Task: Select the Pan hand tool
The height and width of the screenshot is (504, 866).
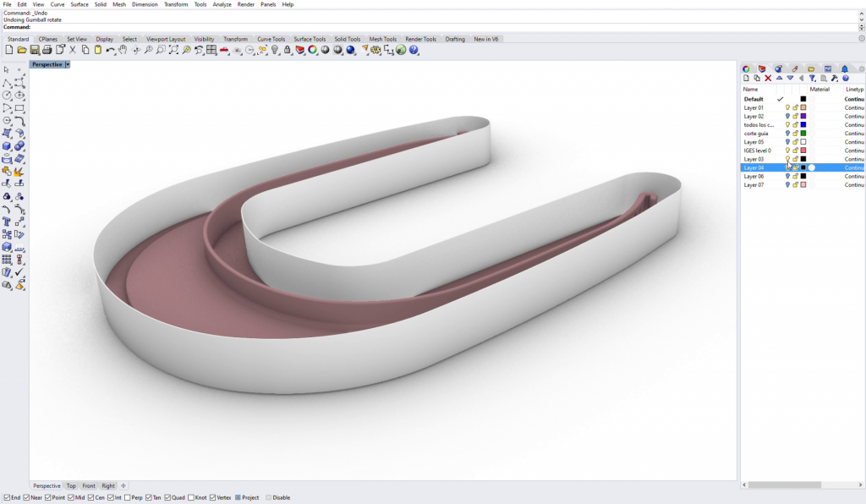Action: coord(123,51)
